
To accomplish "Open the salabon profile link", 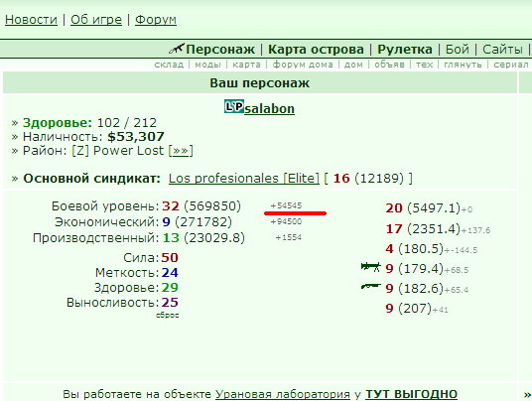I will 269,109.
